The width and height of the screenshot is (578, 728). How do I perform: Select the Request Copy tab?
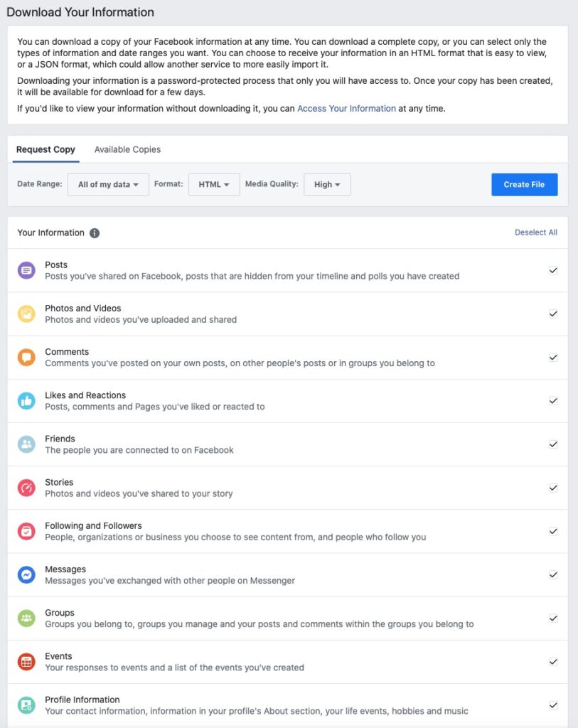click(46, 149)
